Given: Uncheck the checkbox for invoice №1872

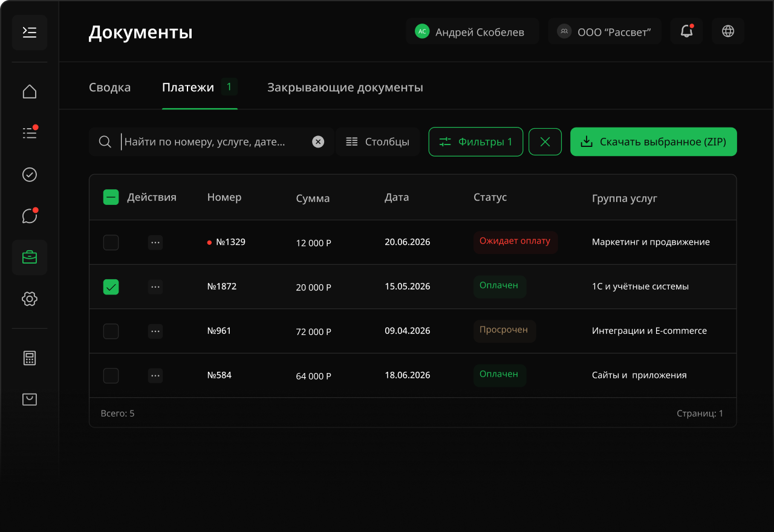Looking at the screenshot, I should pos(111,287).
